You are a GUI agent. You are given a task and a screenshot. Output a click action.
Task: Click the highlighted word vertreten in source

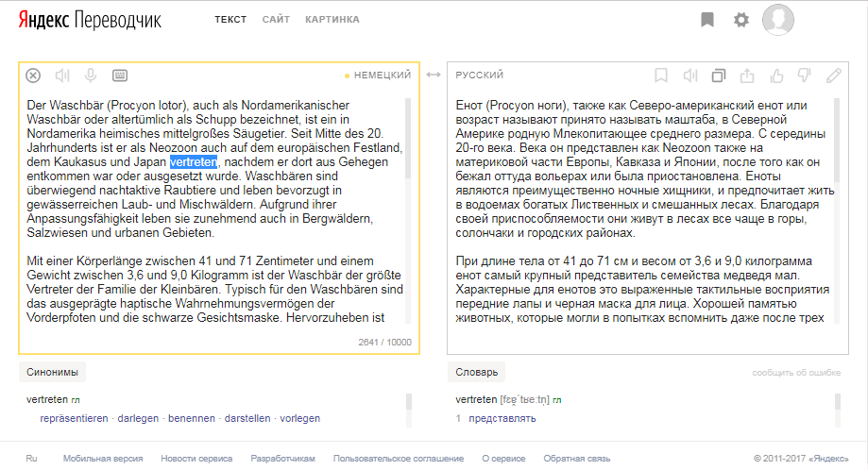[194, 162]
